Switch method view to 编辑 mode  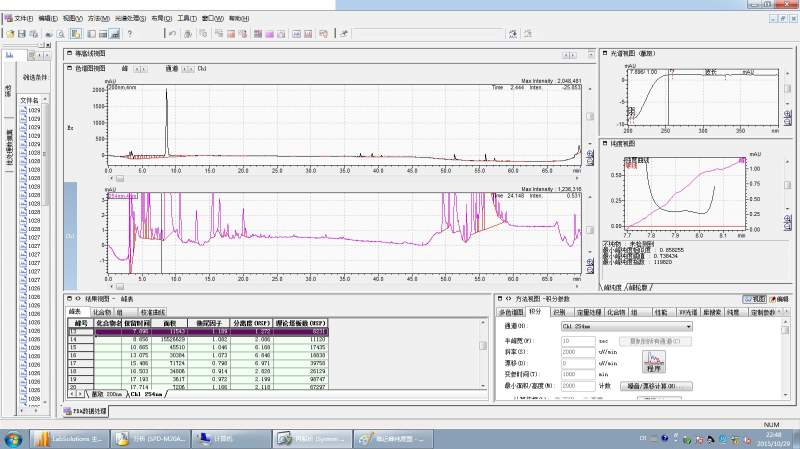(778, 298)
